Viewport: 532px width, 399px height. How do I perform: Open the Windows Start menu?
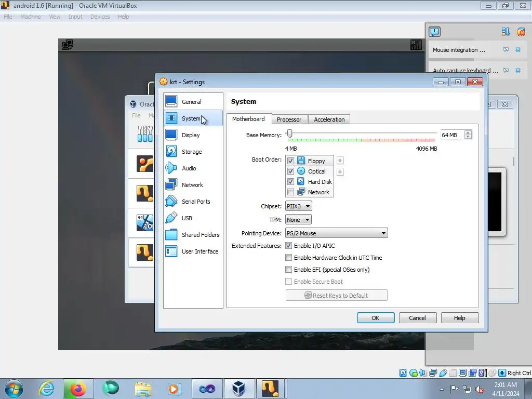[14, 389]
